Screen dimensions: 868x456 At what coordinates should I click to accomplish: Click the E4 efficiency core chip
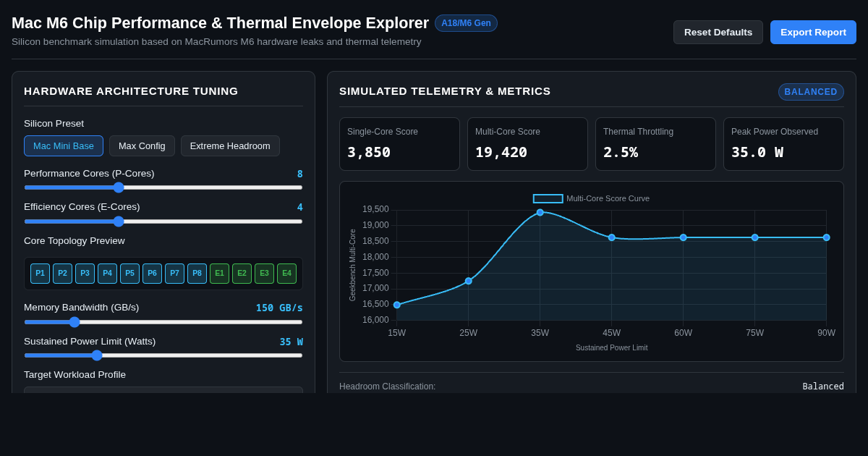click(286, 274)
